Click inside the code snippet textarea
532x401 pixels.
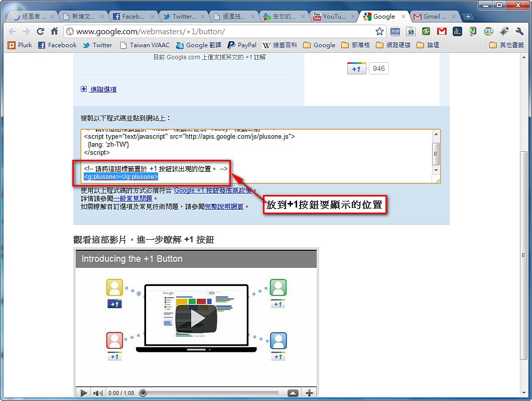tap(256, 156)
